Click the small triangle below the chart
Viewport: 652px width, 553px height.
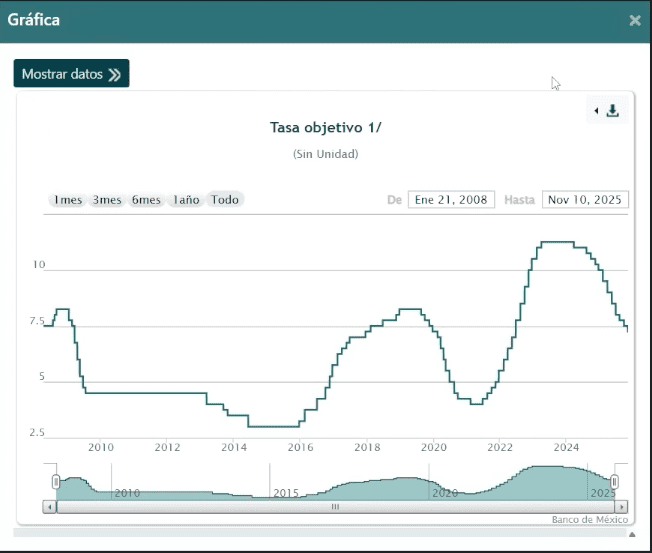(x=632, y=534)
